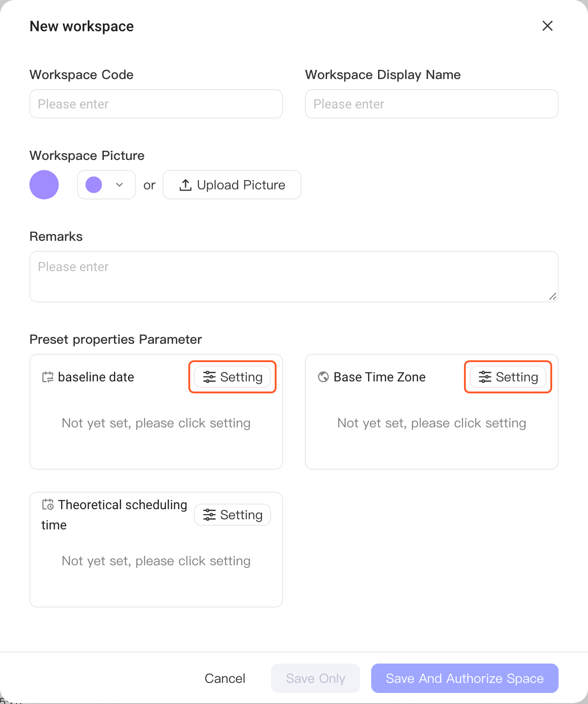This screenshot has height=704, width=588.
Task: Expand color picker chevron arrow
Action: click(x=119, y=185)
